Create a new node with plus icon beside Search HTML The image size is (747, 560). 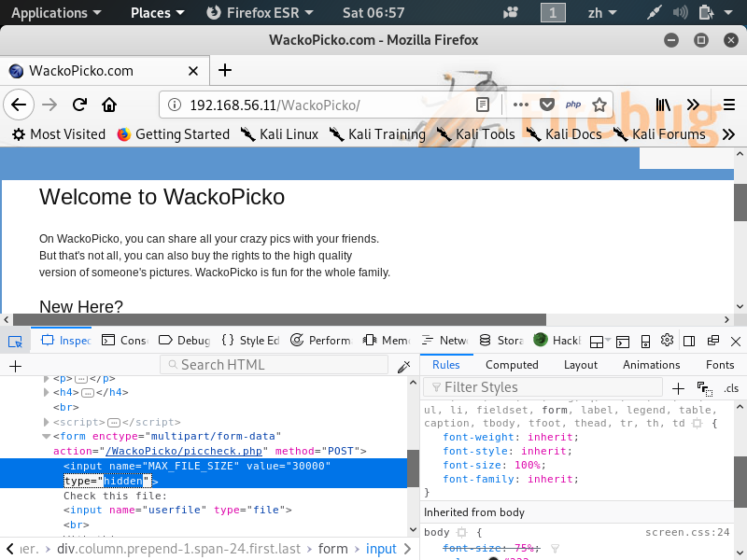pyautogui.click(x=15, y=366)
